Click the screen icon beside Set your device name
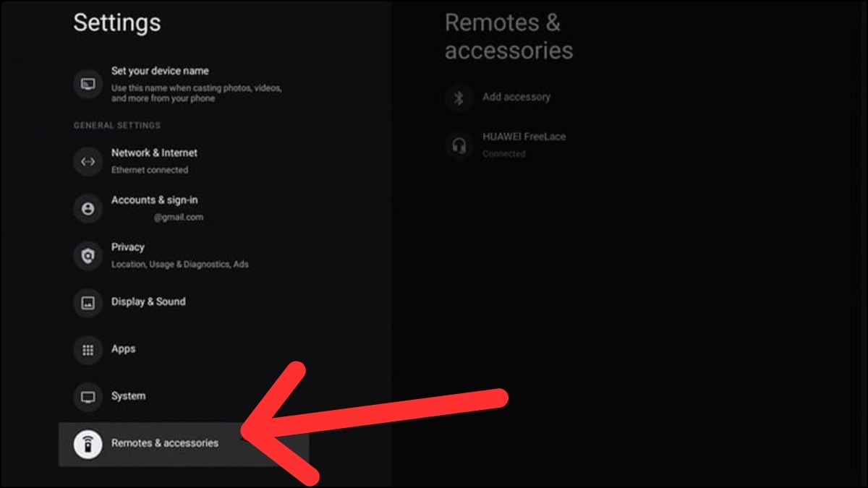Image resolution: width=868 pixels, height=488 pixels. point(88,84)
